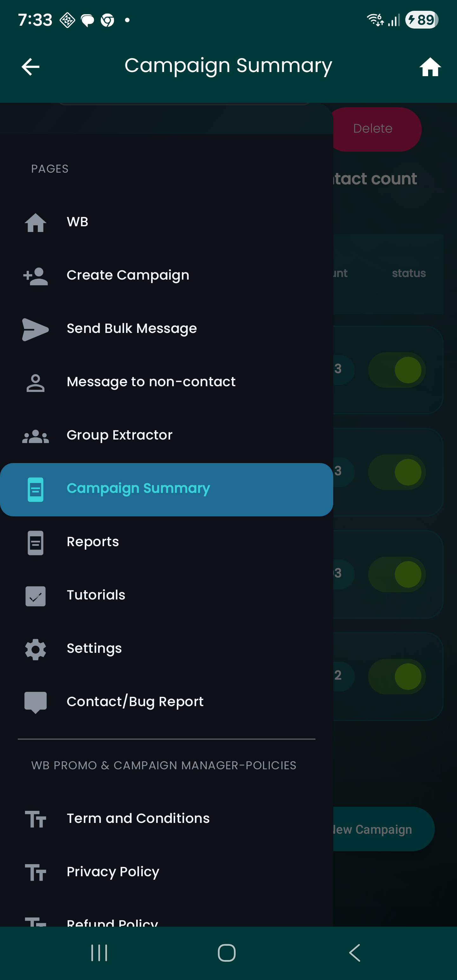Open the Privacy Policy link
Image resolution: width=457 pixels, height=980 pixels.
[113, 871]
